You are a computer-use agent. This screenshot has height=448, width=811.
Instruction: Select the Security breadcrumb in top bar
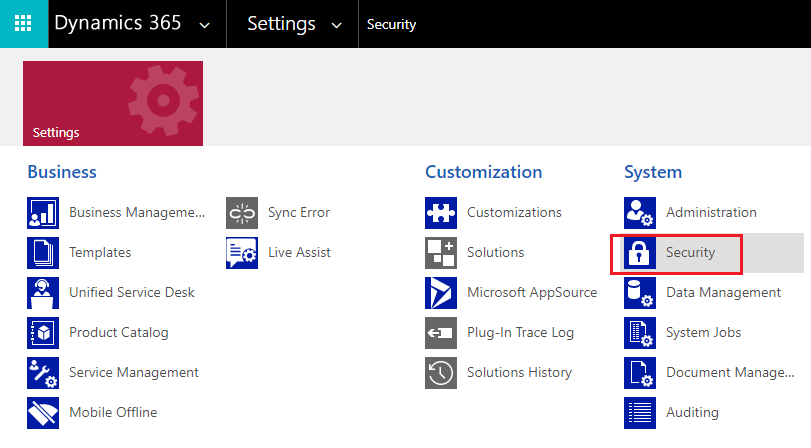(x=392, y=24)
